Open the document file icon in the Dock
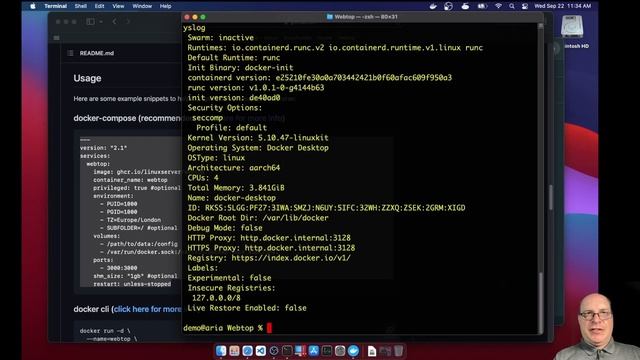Image resolution: width=640 pixels, height=360 pixels. (372, 351)
